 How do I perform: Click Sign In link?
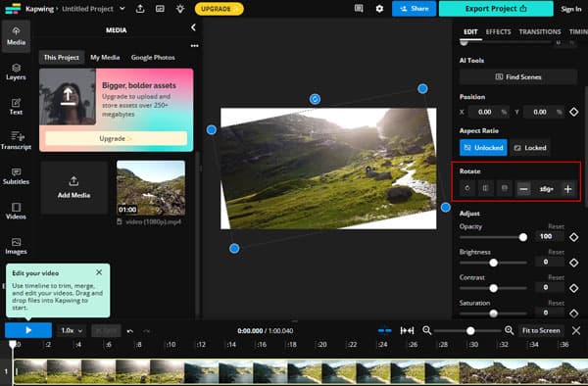570,9
